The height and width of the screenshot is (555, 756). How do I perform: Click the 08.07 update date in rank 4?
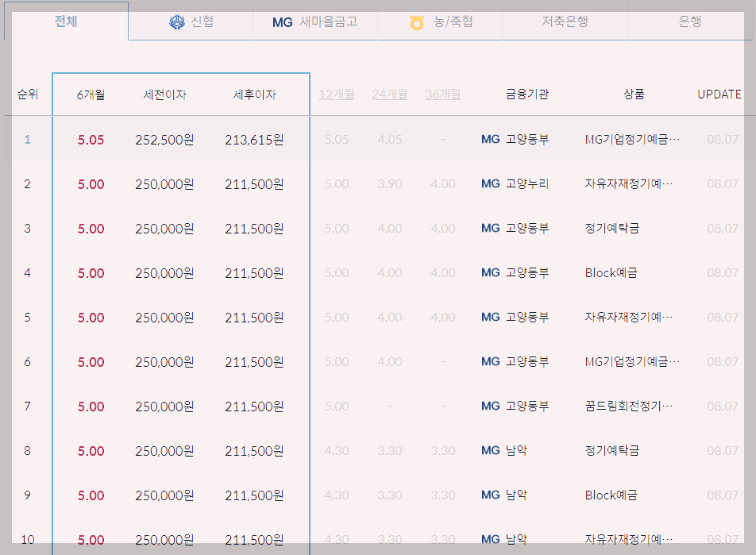click(723, 272)
